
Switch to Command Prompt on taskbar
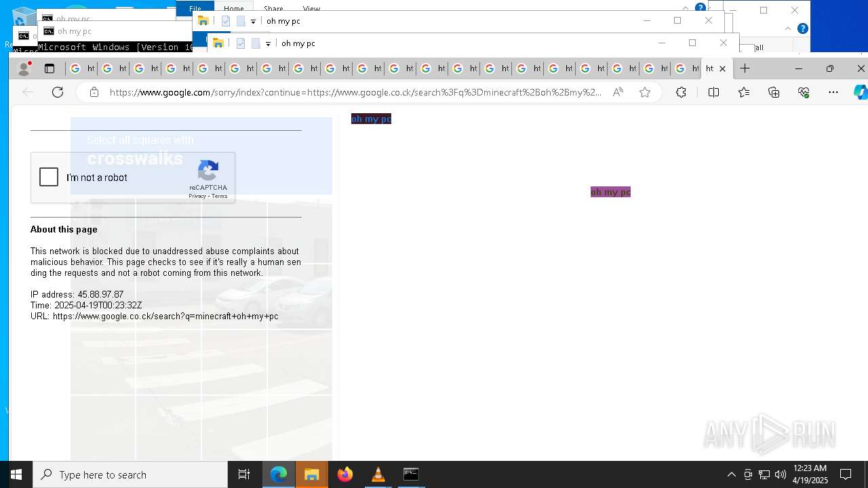coord(411,474)
